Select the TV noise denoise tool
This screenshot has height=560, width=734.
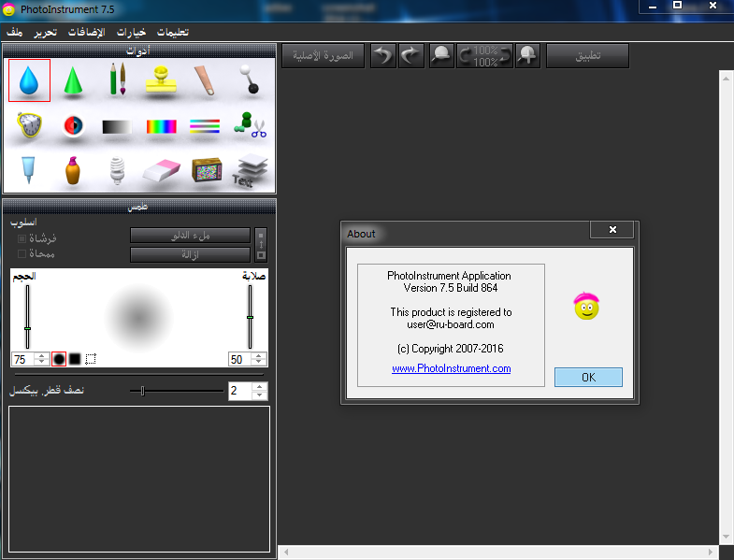tap(207, 170)
